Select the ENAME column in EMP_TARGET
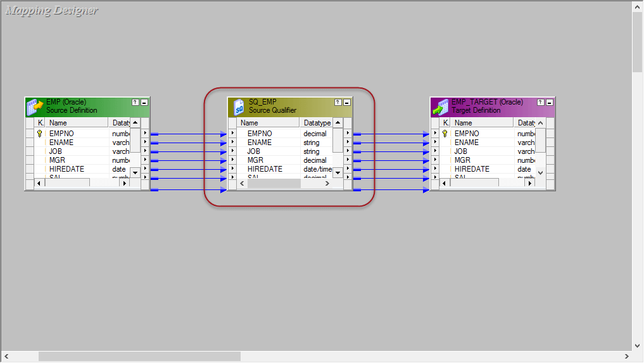The height and width of the screenshot is (363, 644). tap(467, 143)
